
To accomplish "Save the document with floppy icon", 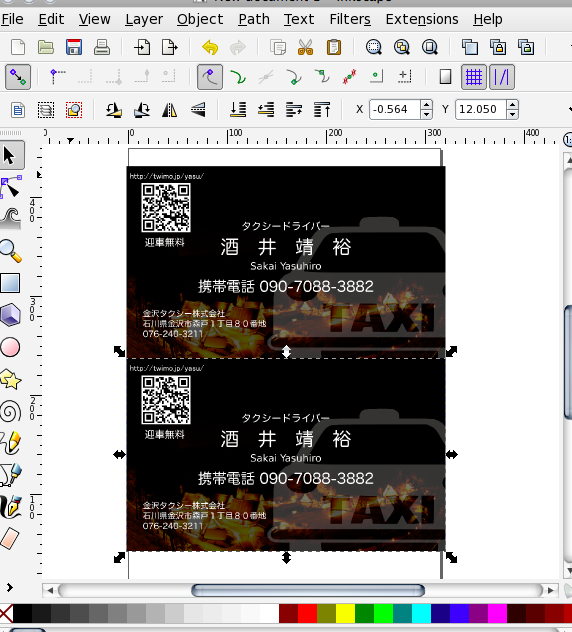I will (74, 47).
